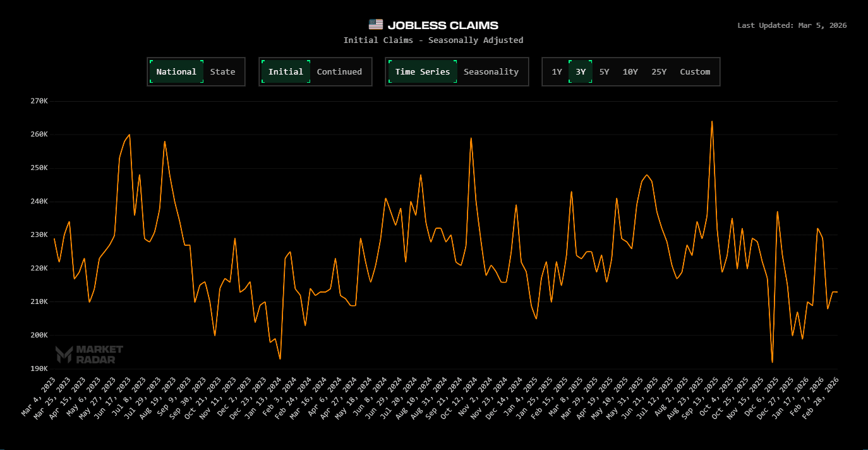Select Continued claims
The width and height of the screenshot is (868, 450).
[339, 71]
